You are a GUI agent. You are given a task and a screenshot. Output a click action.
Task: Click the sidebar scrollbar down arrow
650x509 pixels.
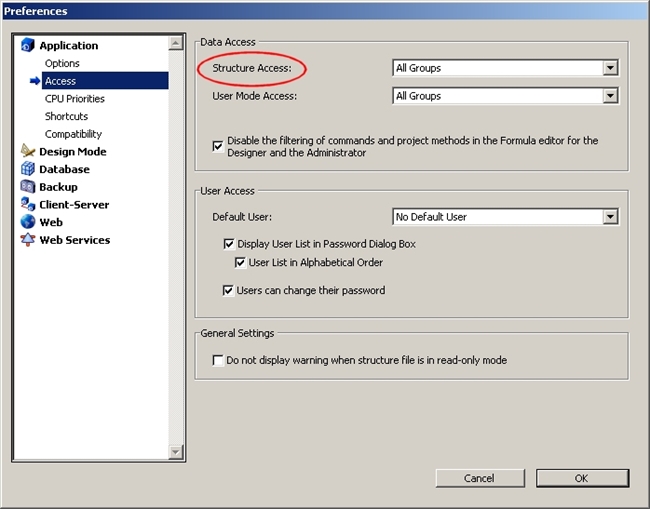[176, 452]
